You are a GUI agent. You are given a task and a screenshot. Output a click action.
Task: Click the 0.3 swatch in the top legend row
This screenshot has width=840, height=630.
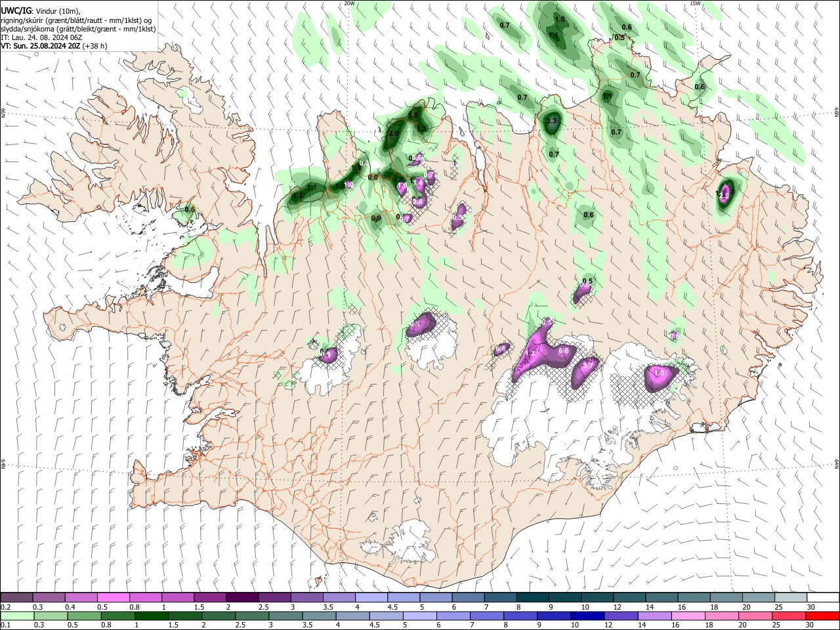pyautogui.click(x=49, y=598)
